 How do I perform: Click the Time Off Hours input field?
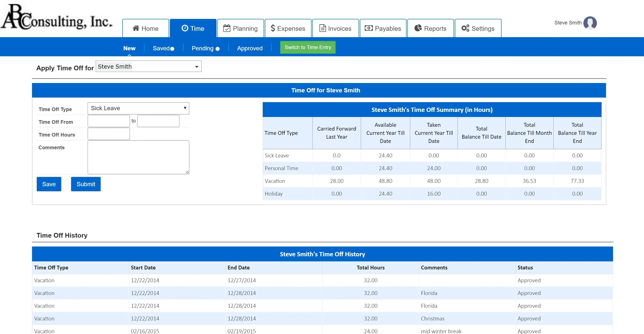pos(109,134)
